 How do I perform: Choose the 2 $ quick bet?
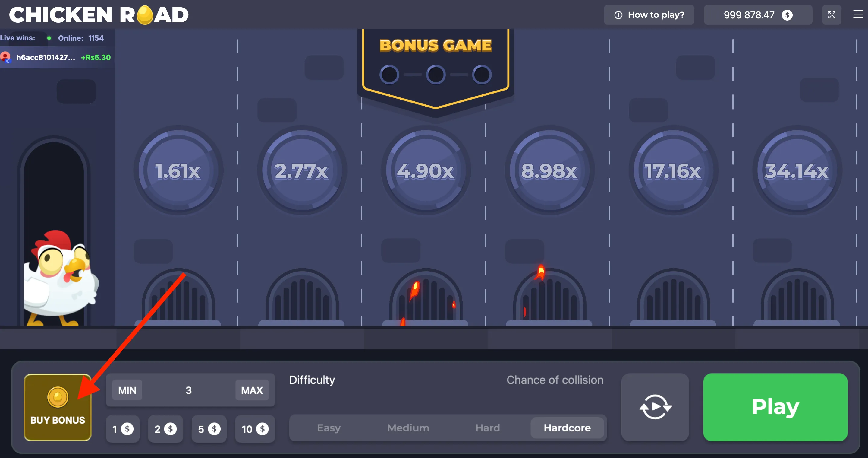tap(165, 429)
